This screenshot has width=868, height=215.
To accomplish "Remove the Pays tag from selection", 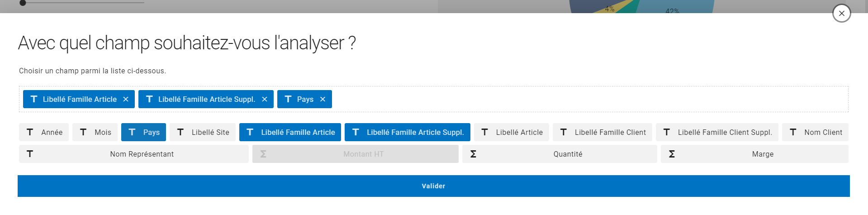I will tap(323, 100).
